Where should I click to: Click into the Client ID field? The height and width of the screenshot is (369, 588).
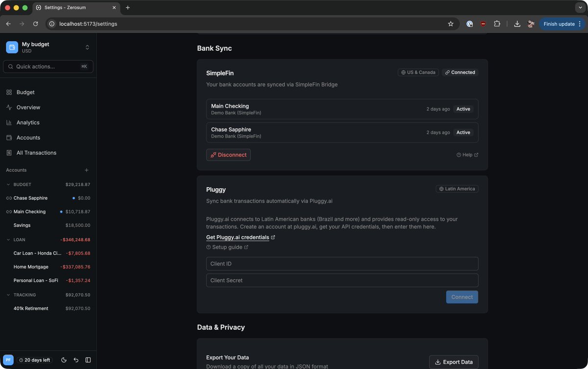[x=342, y=264]
